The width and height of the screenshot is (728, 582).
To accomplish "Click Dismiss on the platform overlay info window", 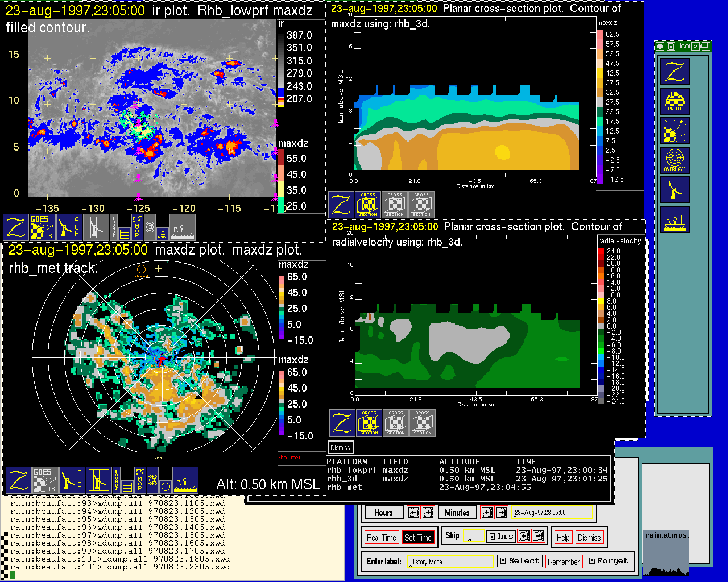I will pyautogui.click(x=340, y=447).
